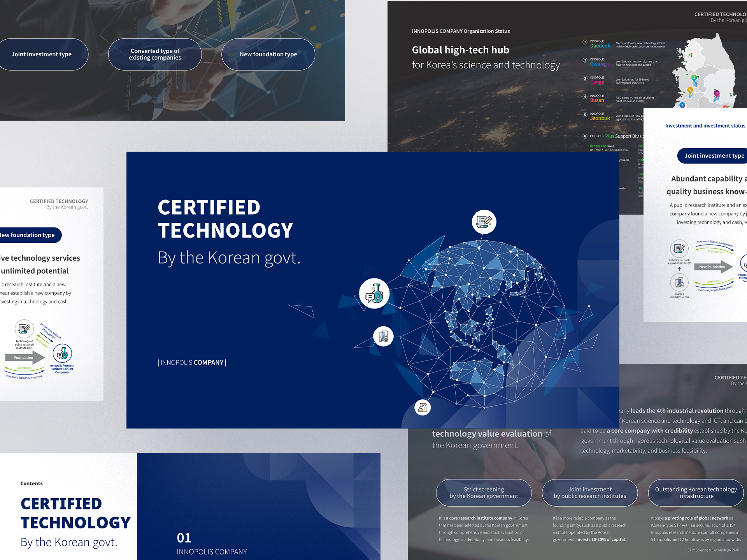Viewport: 747px width, 560px height.
Task: Click for Korea's science and technology subtitle
Action: click(x=486, y=65)
